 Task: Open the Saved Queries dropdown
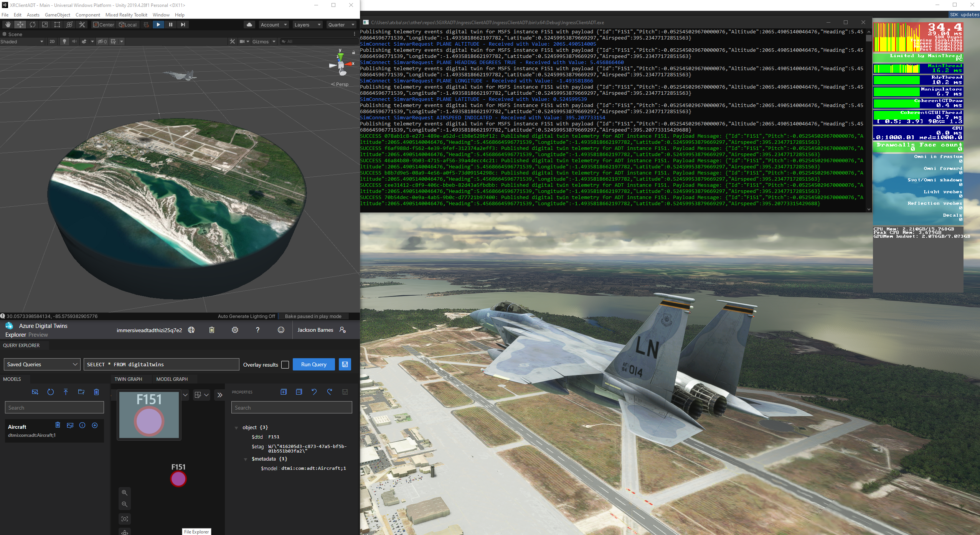click(x=42, y=364)
